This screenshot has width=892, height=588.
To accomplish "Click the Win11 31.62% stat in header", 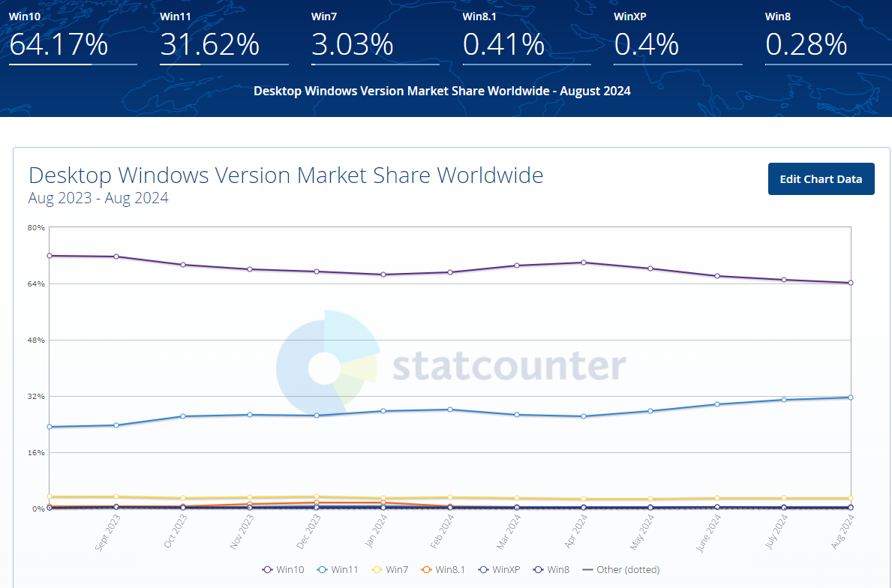I will click(x=209, y=45).
